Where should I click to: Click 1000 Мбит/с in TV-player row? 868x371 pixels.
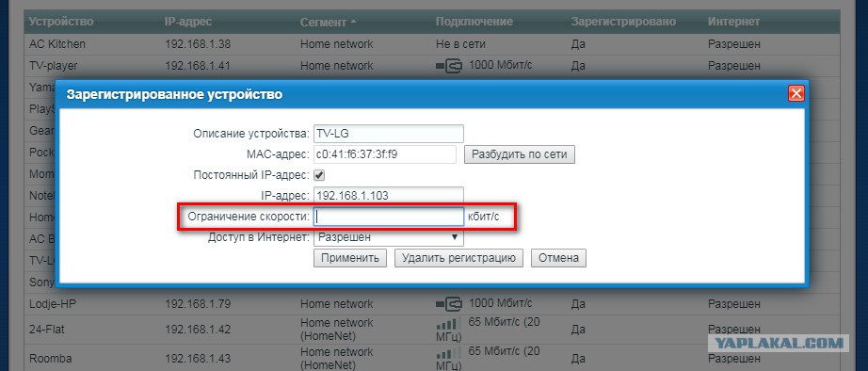coord(501,65)
